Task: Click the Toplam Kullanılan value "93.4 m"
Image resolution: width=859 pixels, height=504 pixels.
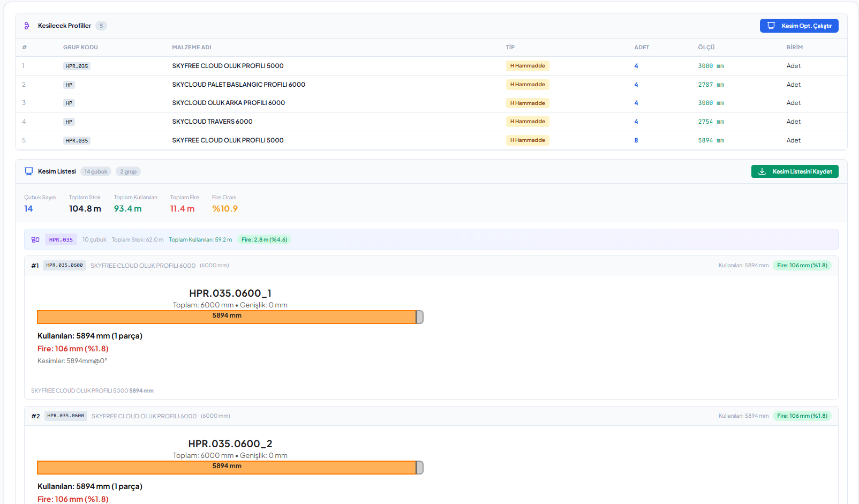Action: 128,209
